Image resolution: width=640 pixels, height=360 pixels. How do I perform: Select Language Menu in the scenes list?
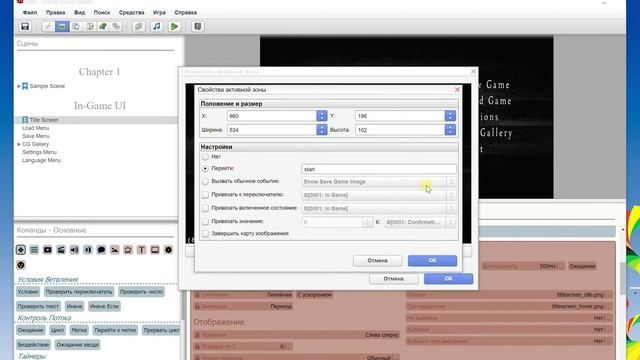click(41, 160)
